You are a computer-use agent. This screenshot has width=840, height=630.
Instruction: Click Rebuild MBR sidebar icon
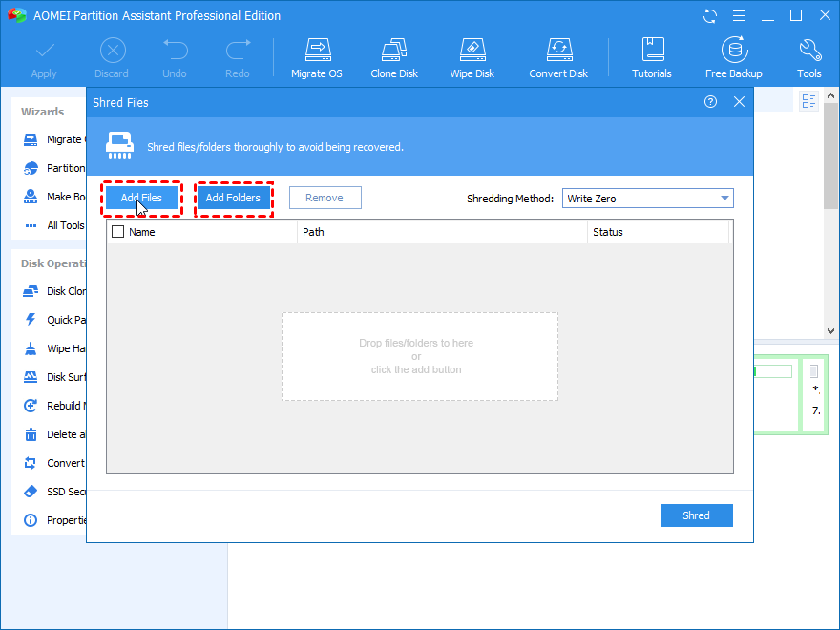tap(31, 406)
